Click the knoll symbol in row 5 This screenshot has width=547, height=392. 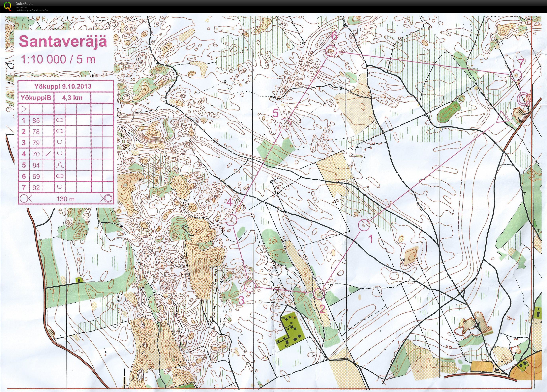point(60,165)
